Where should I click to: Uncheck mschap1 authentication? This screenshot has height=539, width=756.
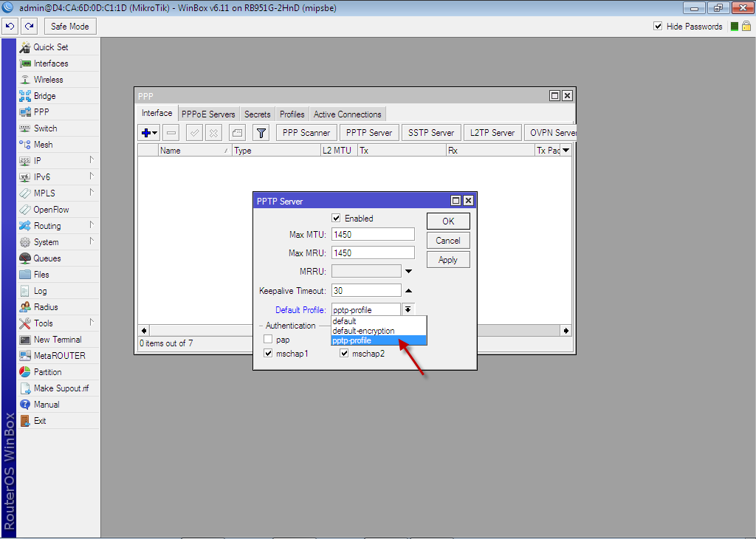[268, 354]
